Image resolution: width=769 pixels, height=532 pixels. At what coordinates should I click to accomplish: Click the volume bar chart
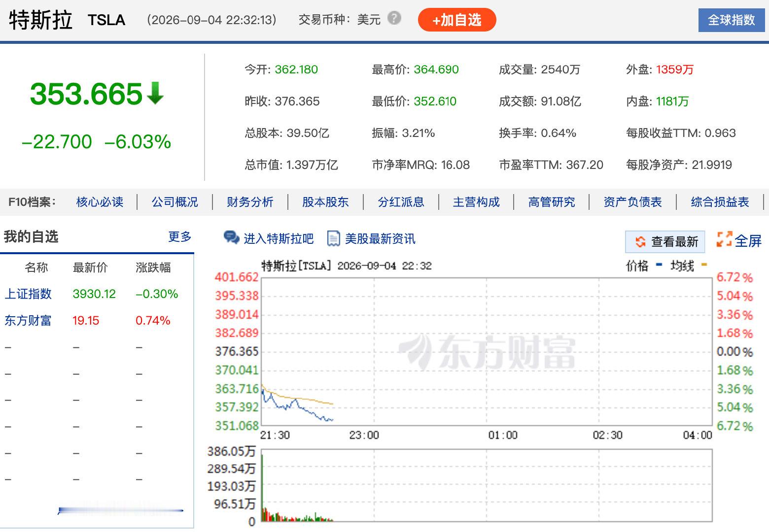click(x=487, y=485)
